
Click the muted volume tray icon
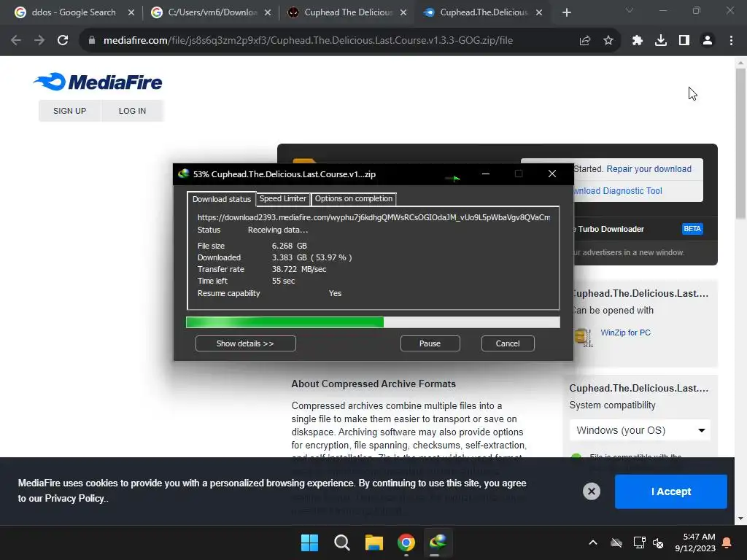click(659, 542)
